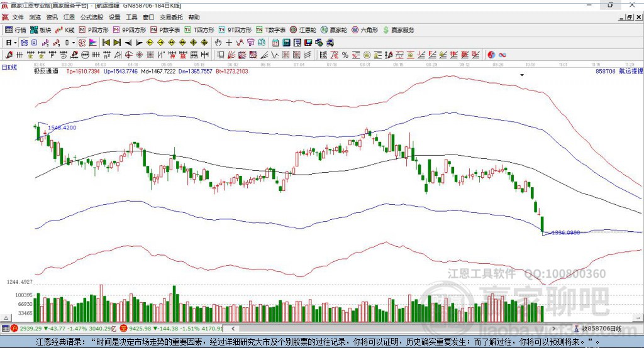
Task: Click the horizontal scrollbar right arrow
Action: (553, 329)
